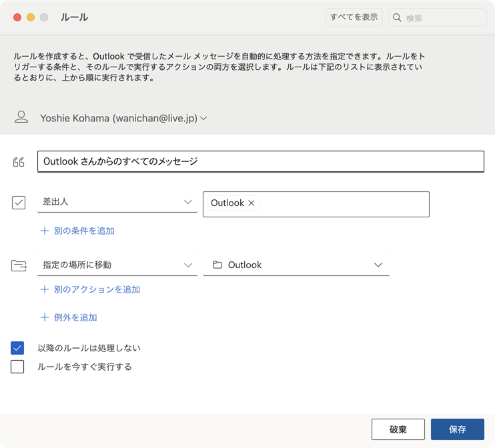This screenshot has height=448, width=495.
Task: Click the plus icon beside 例外を追加
Action: click(x=45, y=317)
